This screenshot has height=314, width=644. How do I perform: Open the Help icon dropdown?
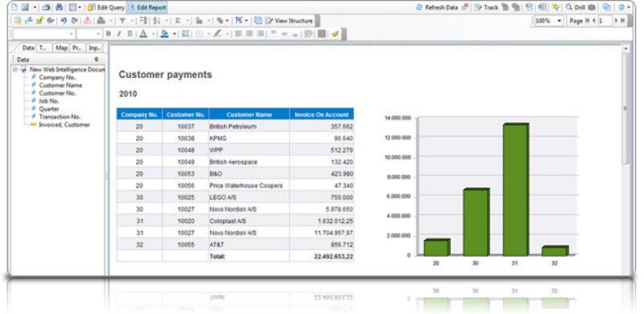[629, 7]
